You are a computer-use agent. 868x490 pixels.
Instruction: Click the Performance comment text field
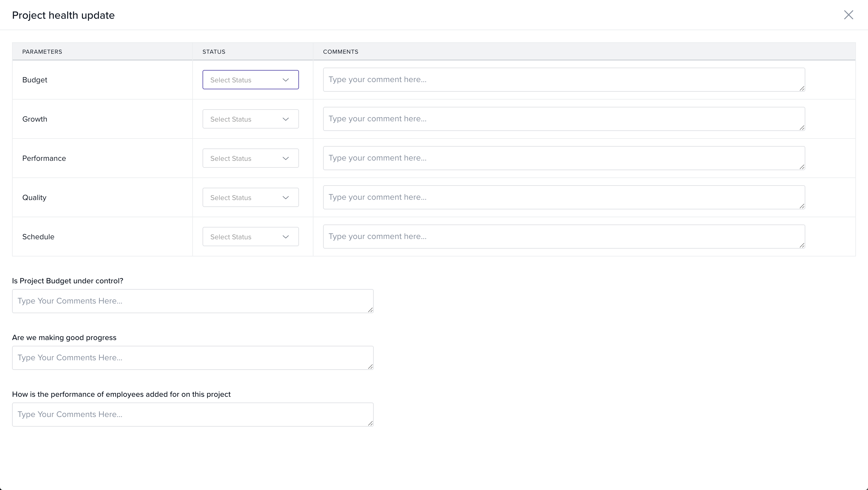563,158
